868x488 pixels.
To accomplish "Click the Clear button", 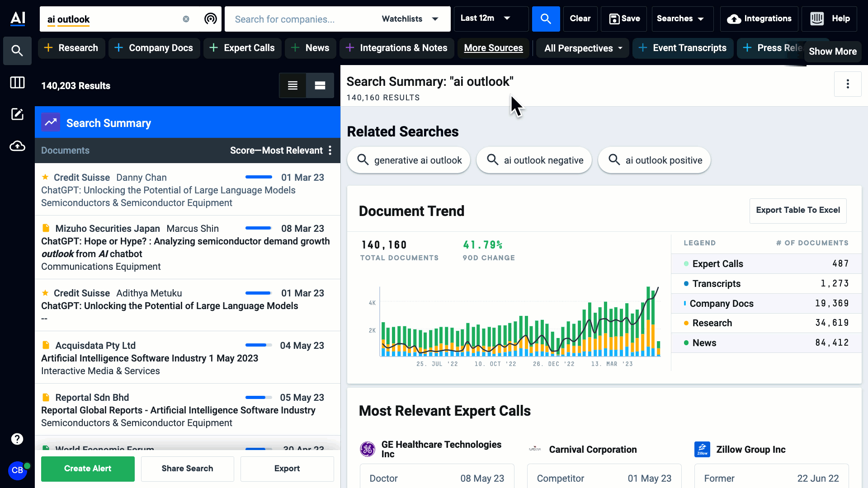I will click(580, 19).
